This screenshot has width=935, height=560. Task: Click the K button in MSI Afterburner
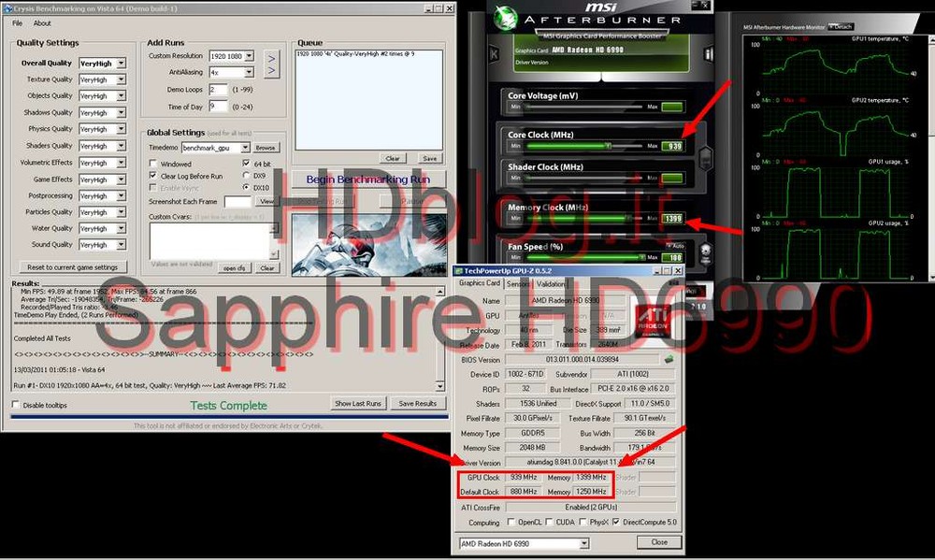[495, 54]
